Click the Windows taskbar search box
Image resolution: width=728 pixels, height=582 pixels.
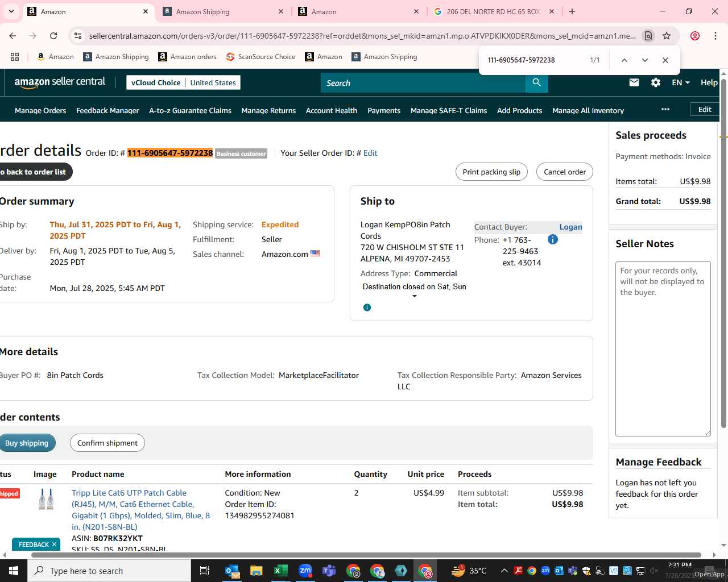pyautogui.click(x=109, y=571)
